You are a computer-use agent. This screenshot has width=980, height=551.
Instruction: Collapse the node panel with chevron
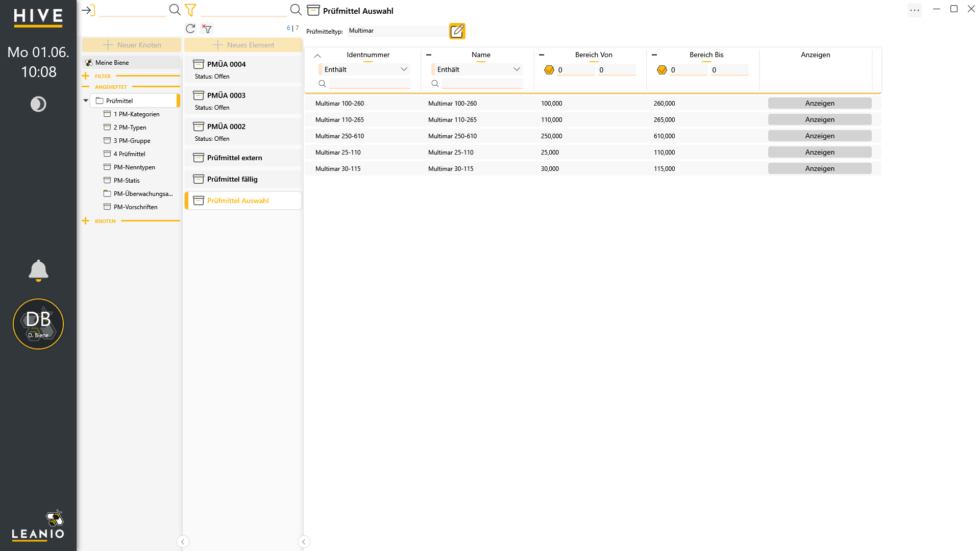(183, 542)
